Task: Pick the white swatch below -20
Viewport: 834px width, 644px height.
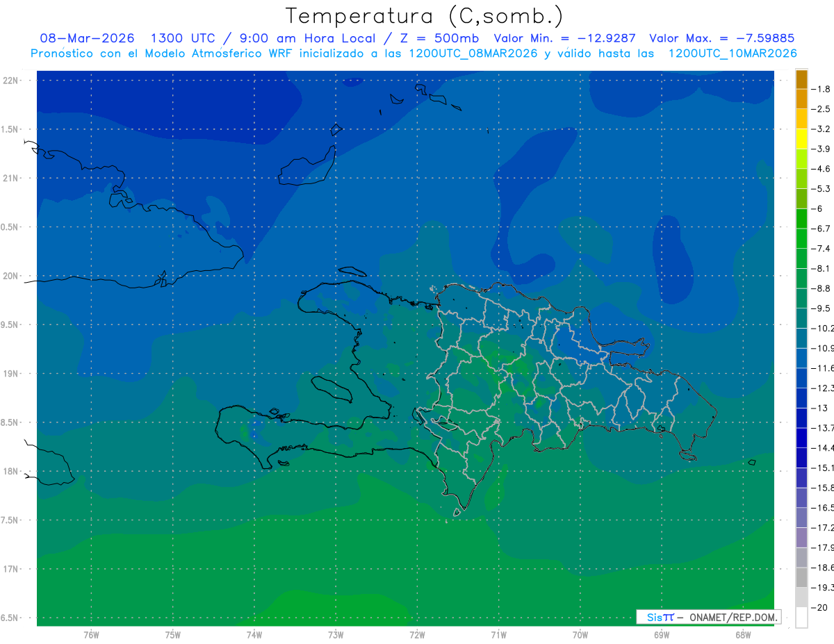Action: (801, 618)
